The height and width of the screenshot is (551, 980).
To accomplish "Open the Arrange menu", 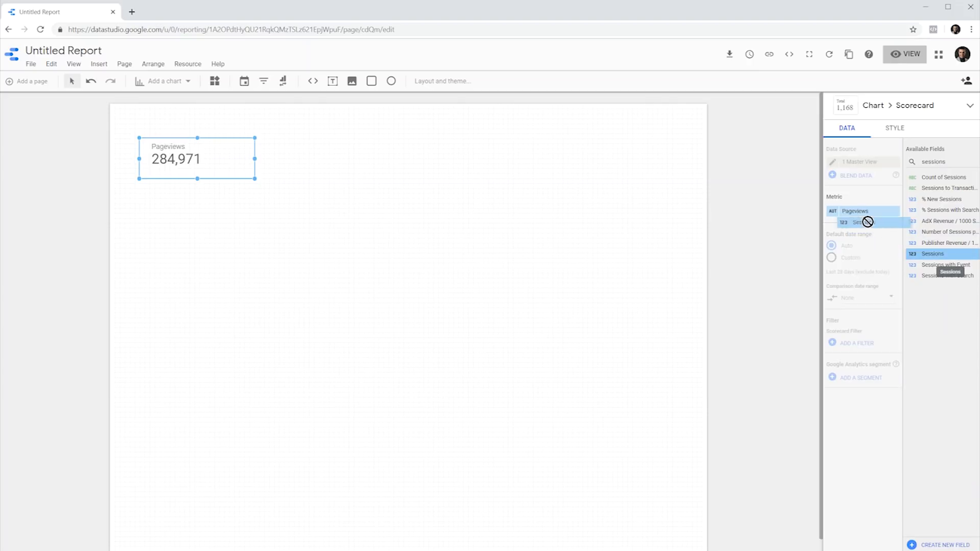I will click(153, 64).
